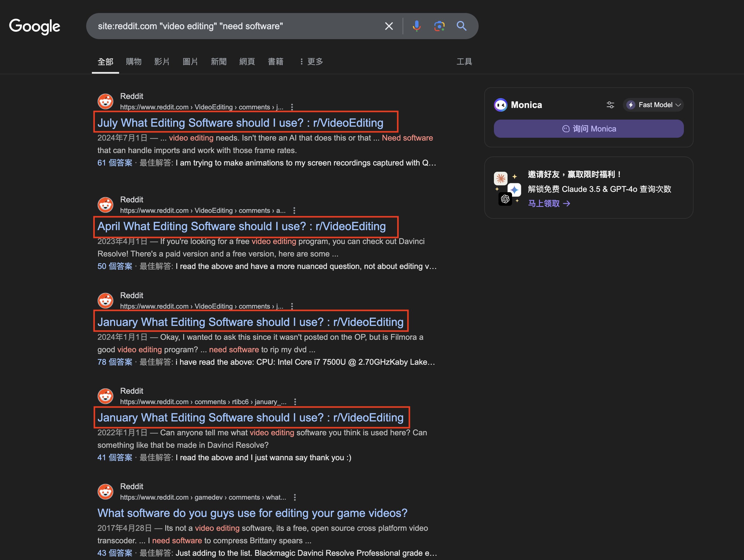The image size is (744, 560).
Task: Focus the Google search input field
Action: 235,26
